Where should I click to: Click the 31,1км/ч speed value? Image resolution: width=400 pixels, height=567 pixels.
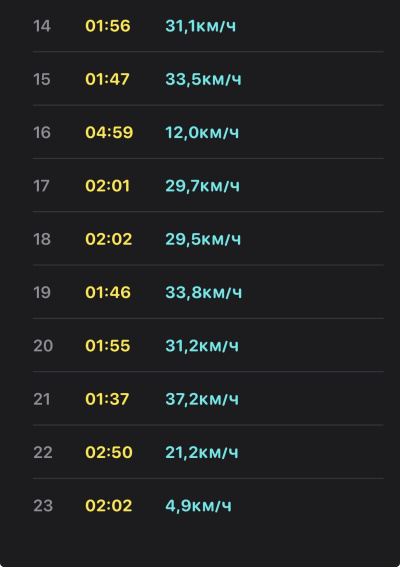pos(200,26)
